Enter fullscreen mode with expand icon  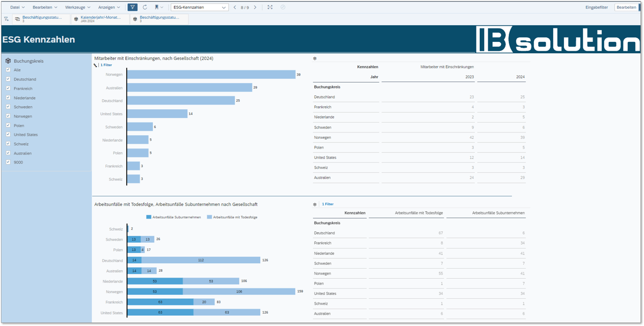click(x=270, y=8)
